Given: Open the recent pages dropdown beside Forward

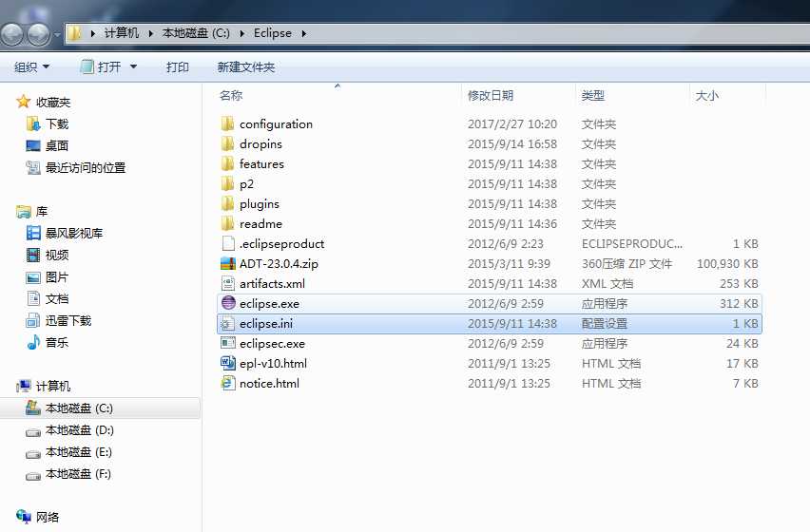Looking at the screenshot, I should [57, 34].
